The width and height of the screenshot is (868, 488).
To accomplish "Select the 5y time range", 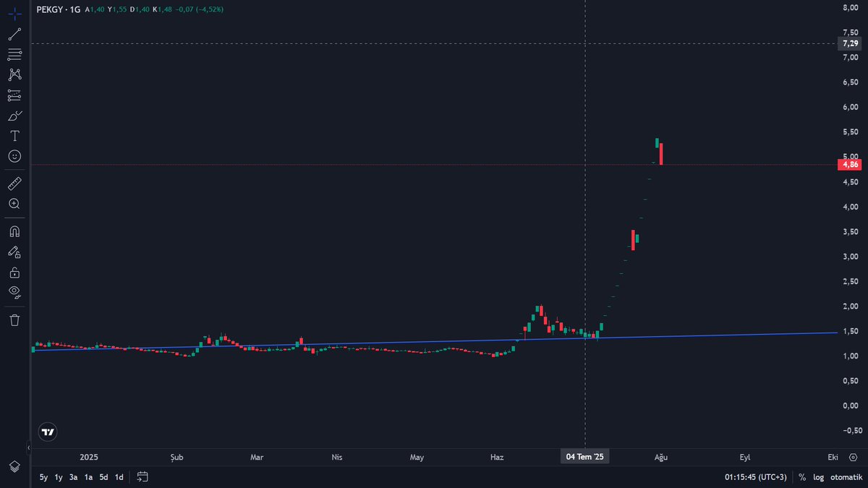I will [x=44, y=477].
